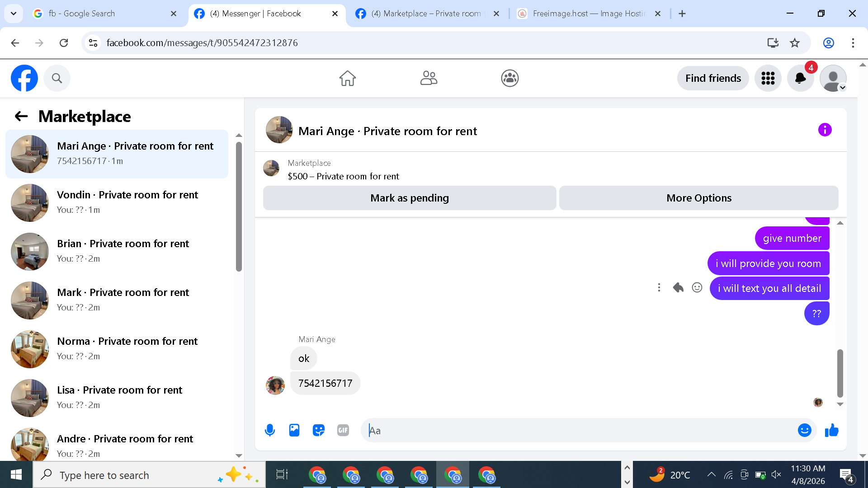The image size is (868, 488).
Task: Switch to the Freeimage.host tab
Action: pos(588,14)
